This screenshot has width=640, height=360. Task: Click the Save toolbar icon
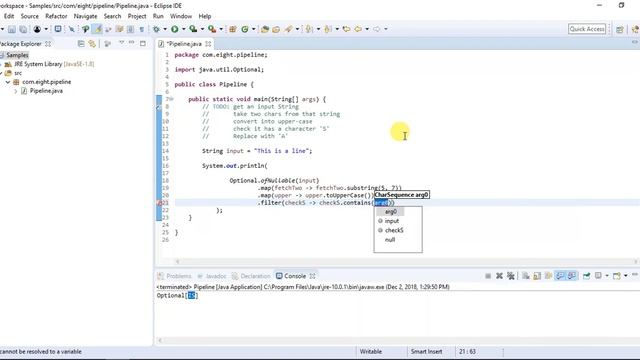pyautogui.click(x=12, y=29)
